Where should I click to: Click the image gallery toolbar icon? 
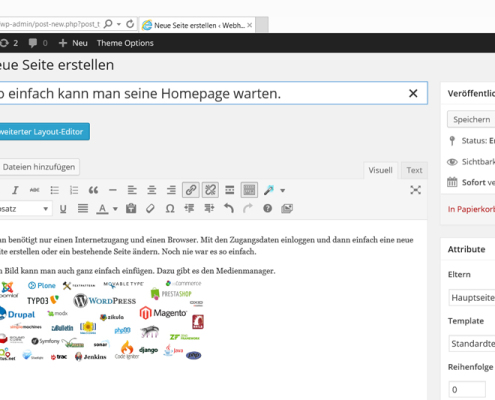click(x=287, y=209)
